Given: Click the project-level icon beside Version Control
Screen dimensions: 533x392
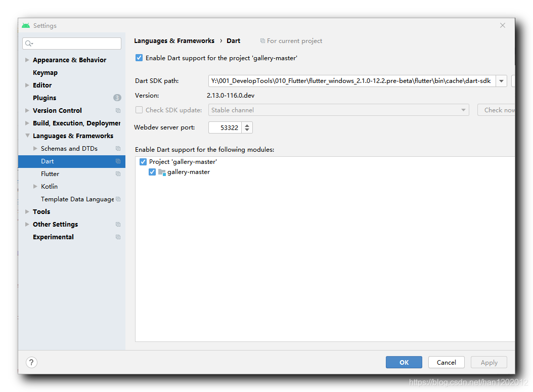Looking at the screenshot, I should tap(118, 110).
